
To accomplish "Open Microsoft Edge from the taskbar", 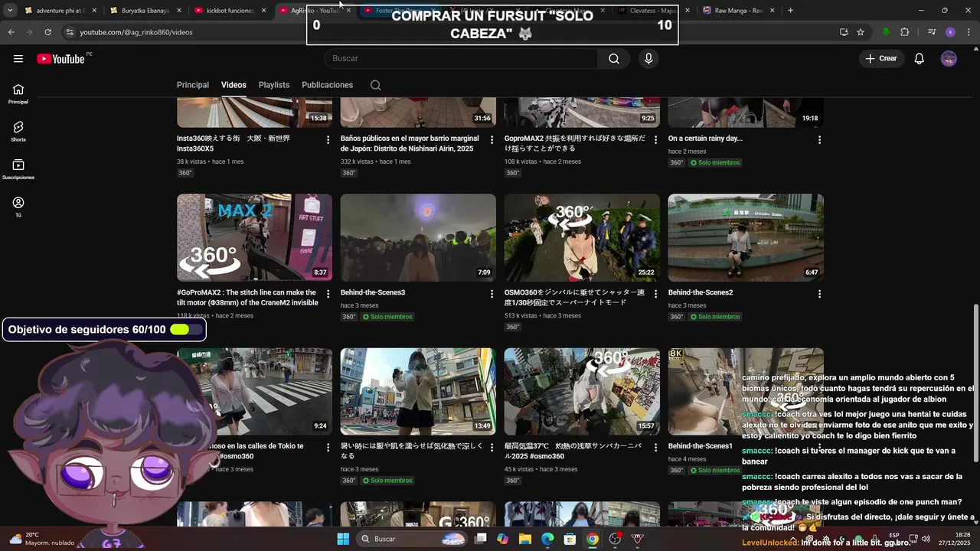I will coord(547,539).
